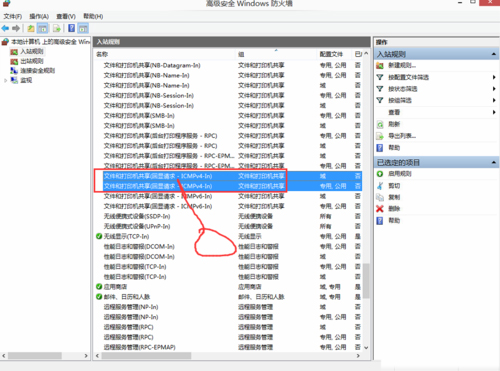This screenshot has width=500, height=371.
Task: Select the 无线便携式设备(SSDP-In) rule row
Action: (228, 216)
